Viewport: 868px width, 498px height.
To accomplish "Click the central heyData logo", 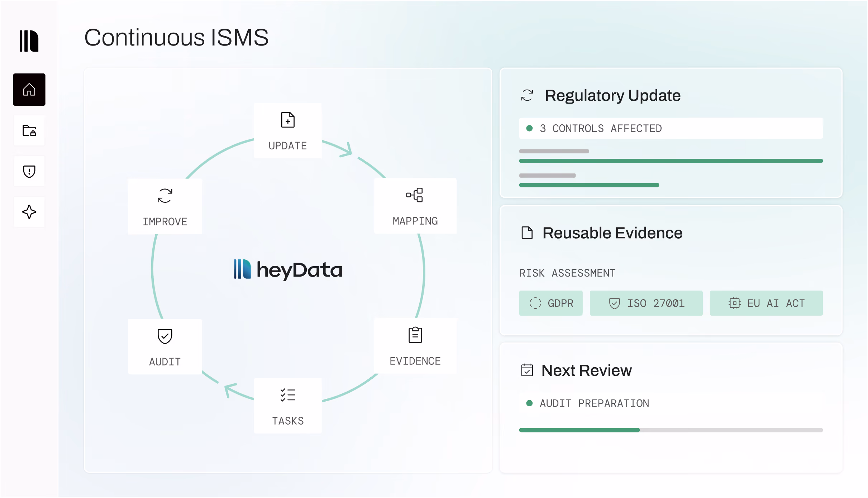I will (x=288, y=269).
